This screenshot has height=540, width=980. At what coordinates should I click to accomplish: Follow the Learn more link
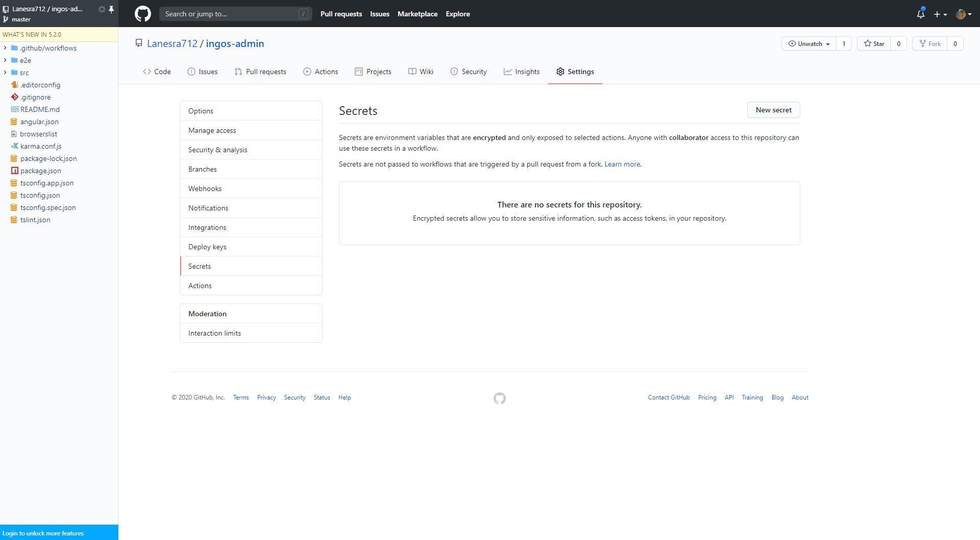(622, 164)
